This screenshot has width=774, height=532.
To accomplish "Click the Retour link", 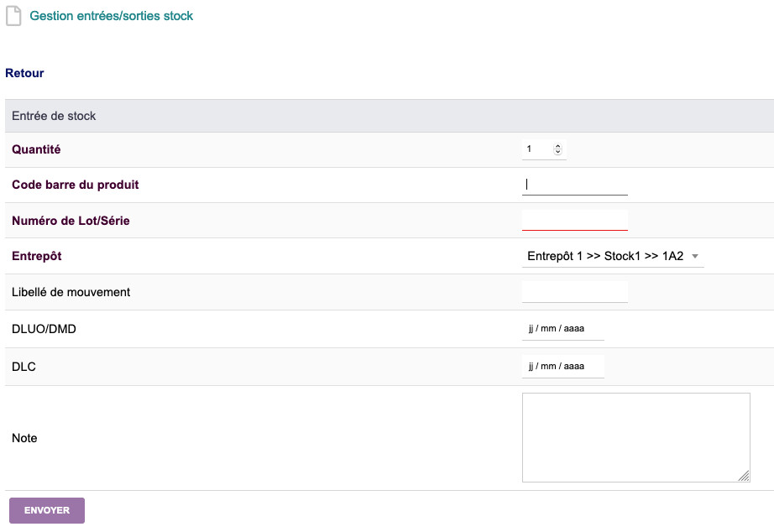I will (x=24, y=73).
